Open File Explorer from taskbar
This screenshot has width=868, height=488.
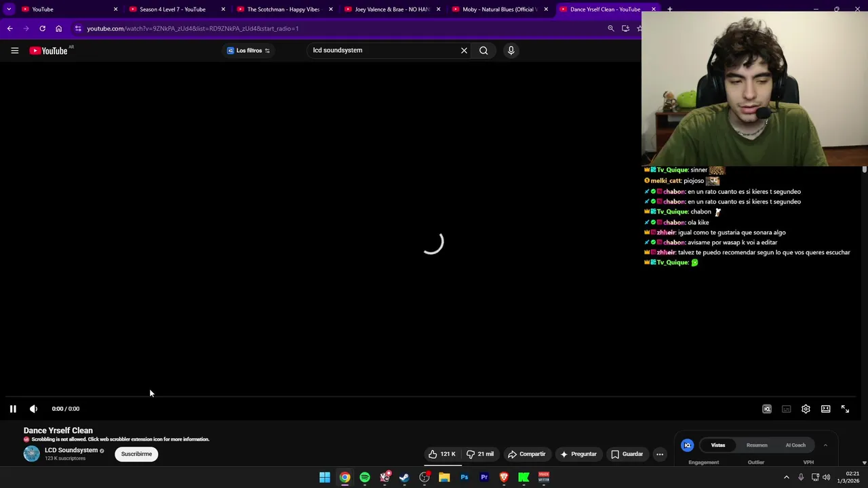(444, 477)
